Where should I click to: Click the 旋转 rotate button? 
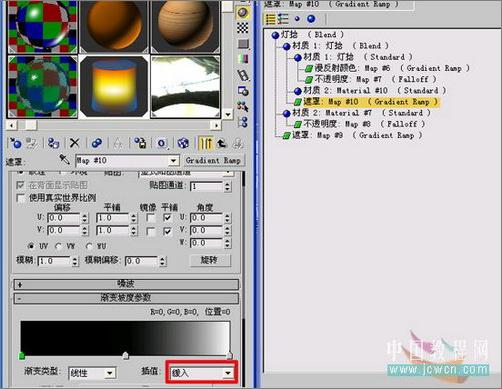click(x=210, y=260)
